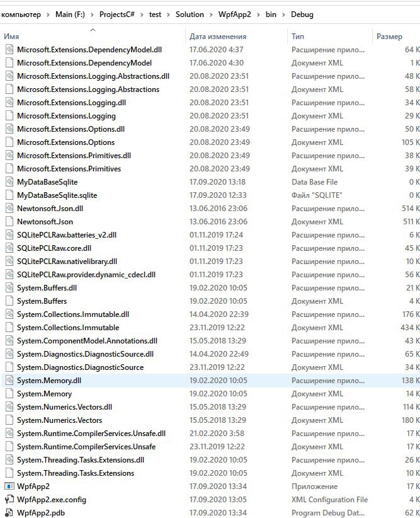Click the SQLitePCLRaw.nativelibrary.dll file icon

[x=9, y=262]
